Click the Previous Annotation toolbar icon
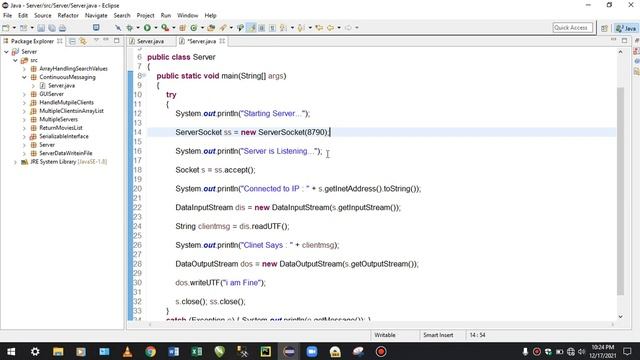 click(x=301, y=28)
